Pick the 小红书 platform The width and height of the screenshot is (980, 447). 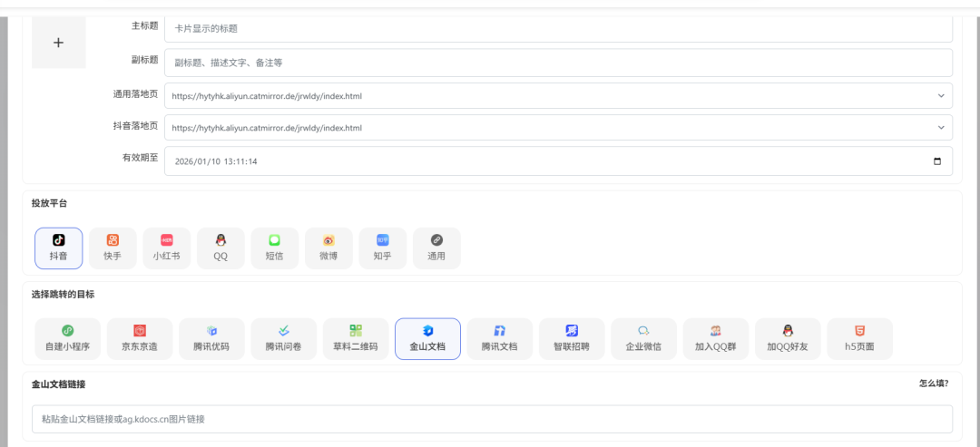pyautogui.click(x=167, y=248)
